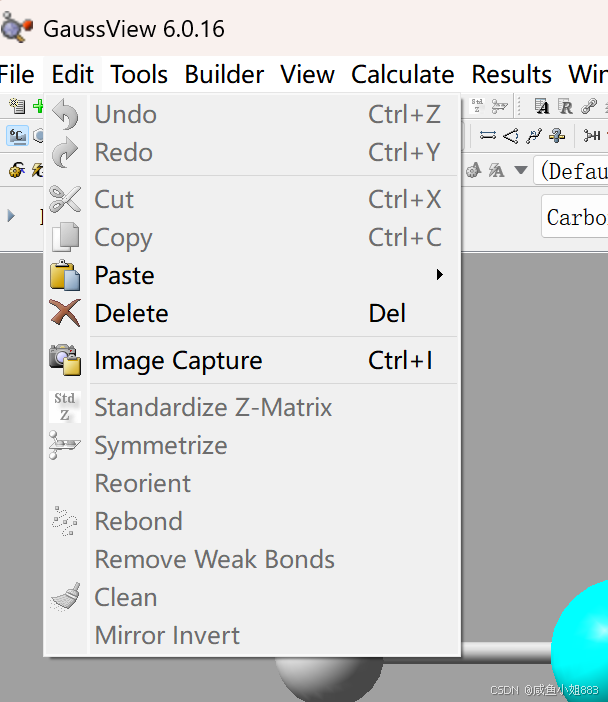Open the (Default) scheme combo box

coord(571,171)
